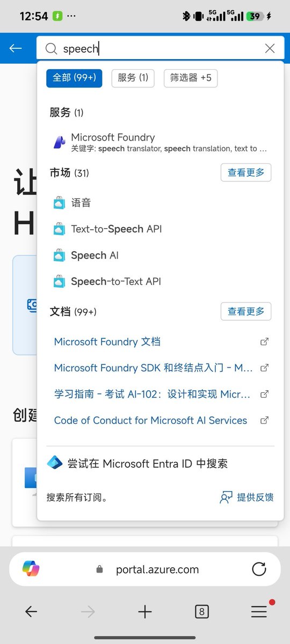Tap the Microsoft Foundry service icon

point(59,142)
